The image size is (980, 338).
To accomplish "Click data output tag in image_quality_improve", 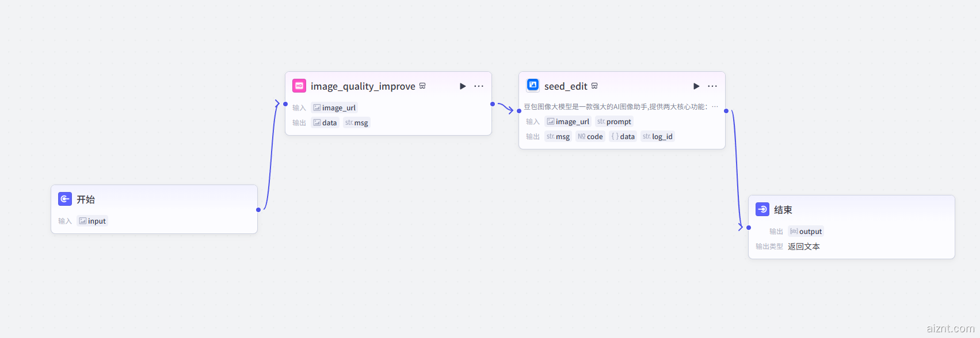I will click(325, 122).
